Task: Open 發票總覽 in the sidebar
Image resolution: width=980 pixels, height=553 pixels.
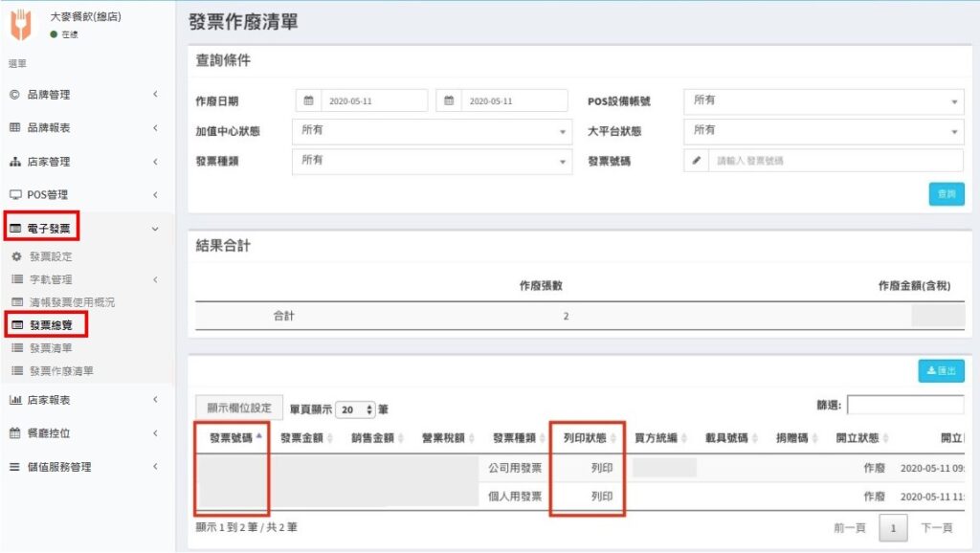Action: pos(50,325)
